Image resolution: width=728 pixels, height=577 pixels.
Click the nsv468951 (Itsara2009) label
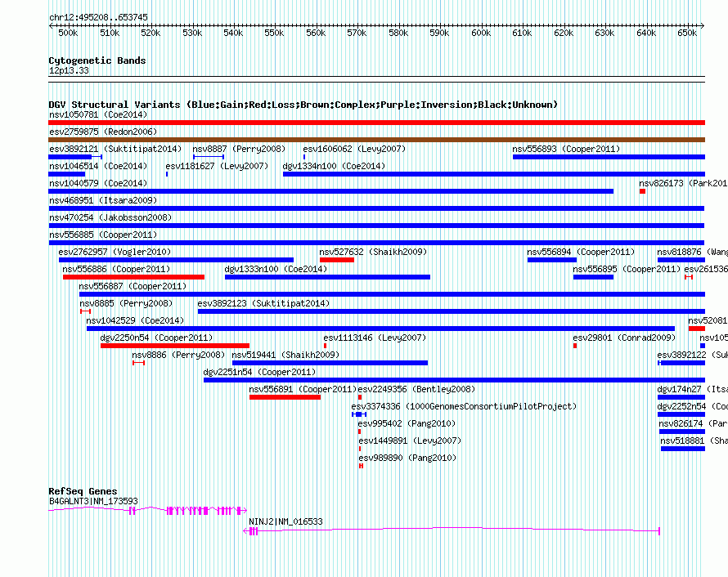coord(103,200)
